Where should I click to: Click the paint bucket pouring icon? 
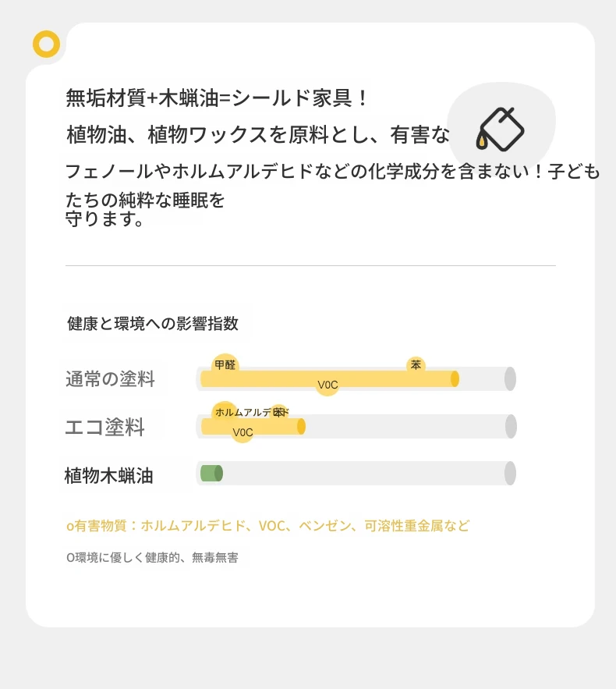click(x=500, y=130)
